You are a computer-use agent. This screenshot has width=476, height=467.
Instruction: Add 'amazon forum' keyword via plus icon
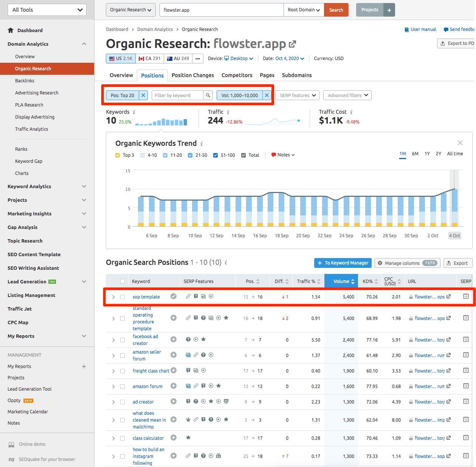pos(174,386)
